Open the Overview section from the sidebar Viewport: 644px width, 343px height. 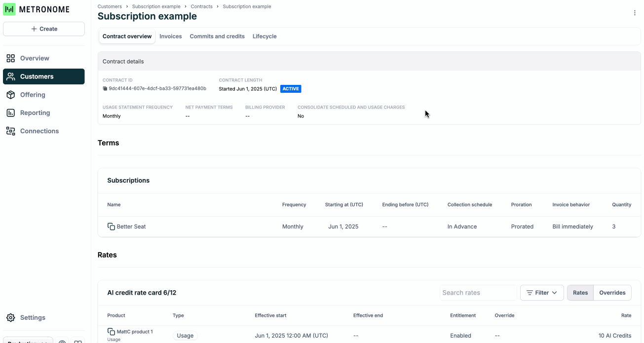tap(10, 58)
